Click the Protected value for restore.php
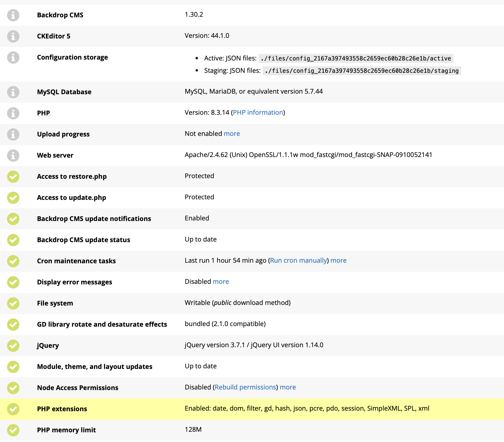504x442 pixels. (x=199, y=176)
